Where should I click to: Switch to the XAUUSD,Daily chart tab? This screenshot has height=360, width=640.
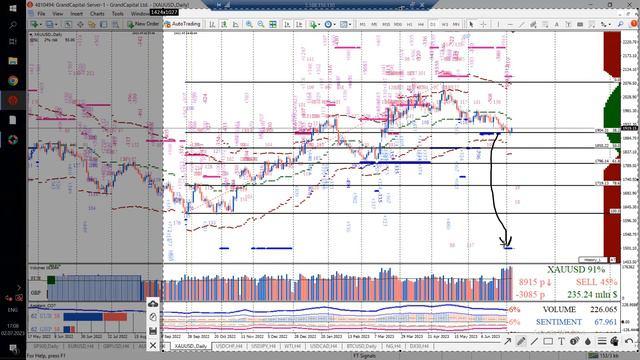pyautogui.click(x=191, y=346)
